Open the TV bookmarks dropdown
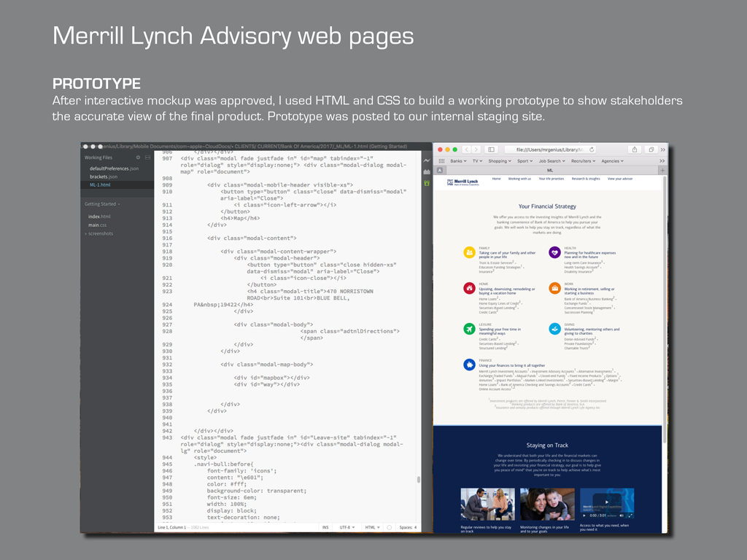 pos(477,161)
